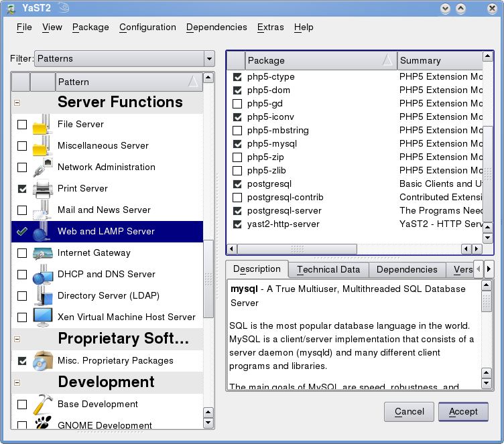Viewport: 504px width, 444px height.
Task: Open the Package menu
Action: click(90, 27)
